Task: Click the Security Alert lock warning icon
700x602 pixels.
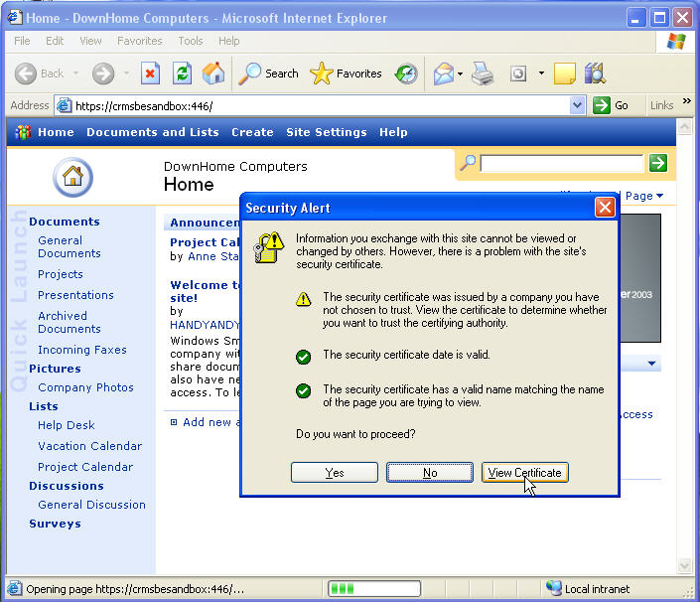Action: pyautogui.click(x=268, y=247)
